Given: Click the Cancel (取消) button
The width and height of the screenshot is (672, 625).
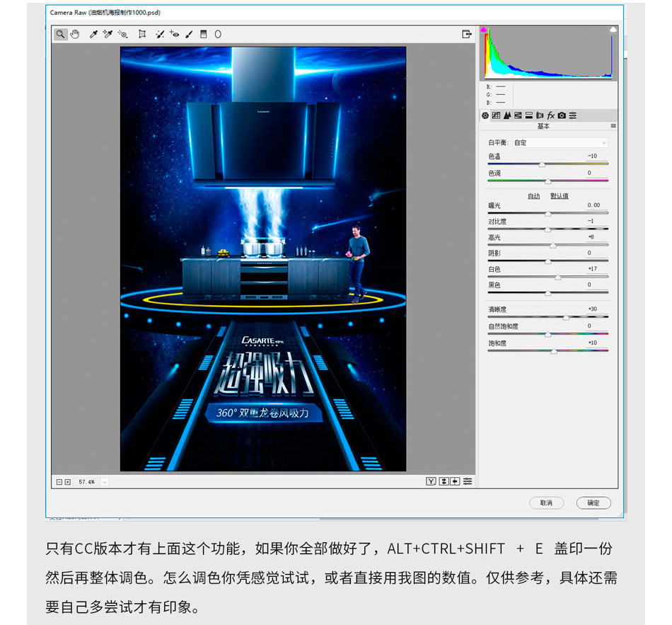Looking at the screenshot, I should coord(546,503).
